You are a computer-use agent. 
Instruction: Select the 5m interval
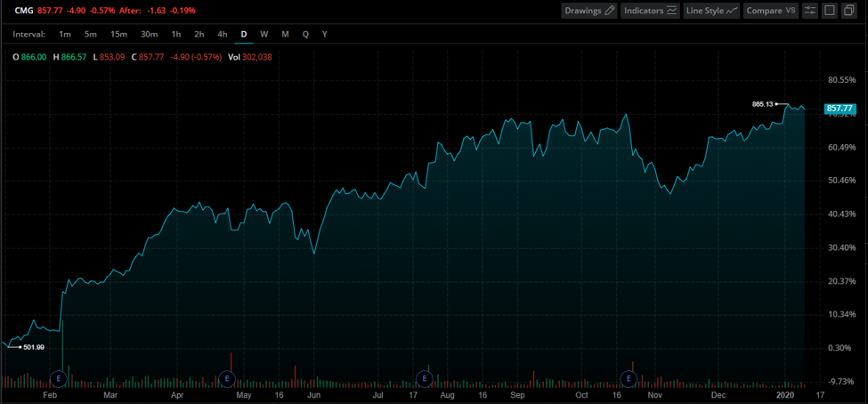(90, 35)
